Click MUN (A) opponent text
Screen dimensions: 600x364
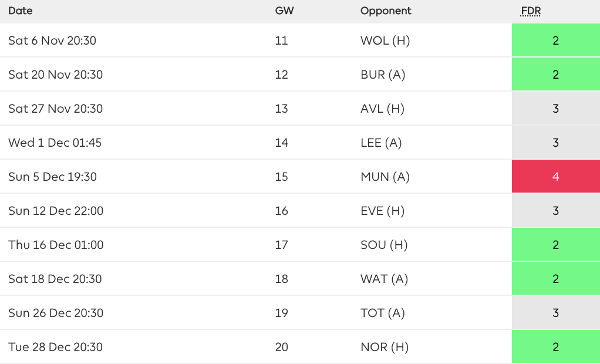click(x=385, y=177)
